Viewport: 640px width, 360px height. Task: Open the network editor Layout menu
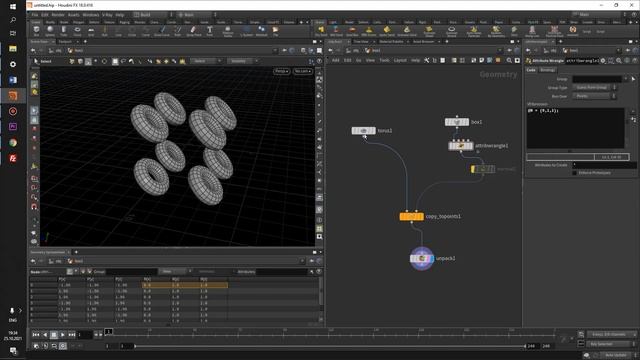pos(400,60)
